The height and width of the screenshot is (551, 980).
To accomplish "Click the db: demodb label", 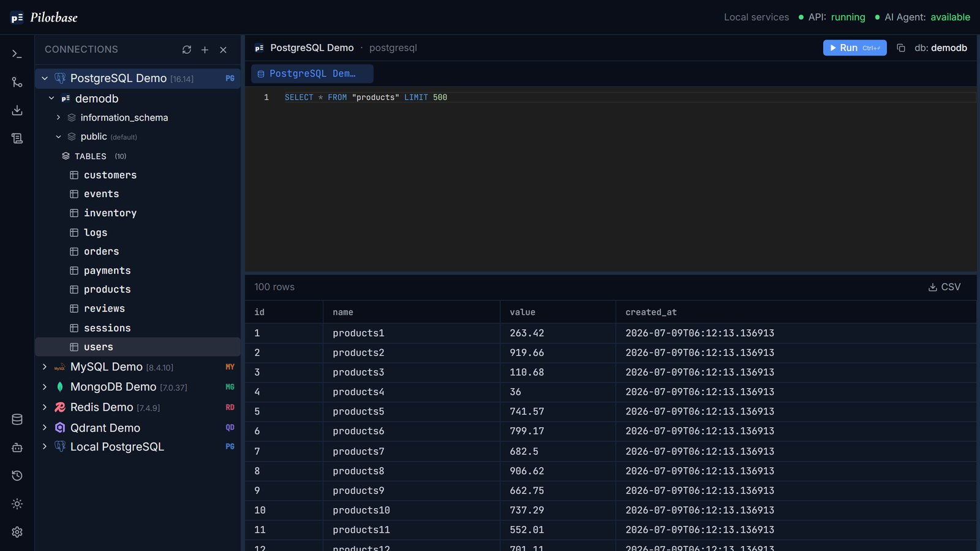I will [941, 48].
